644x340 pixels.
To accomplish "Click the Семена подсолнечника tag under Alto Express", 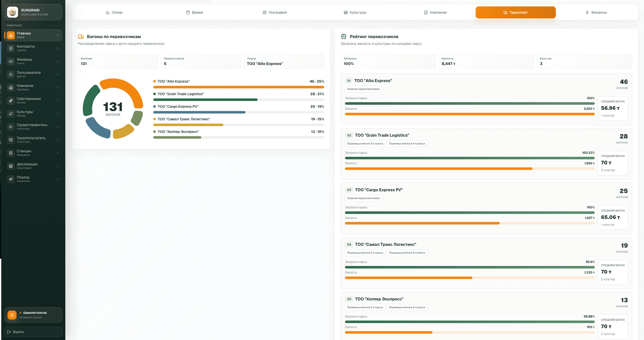I will (363, 89).
